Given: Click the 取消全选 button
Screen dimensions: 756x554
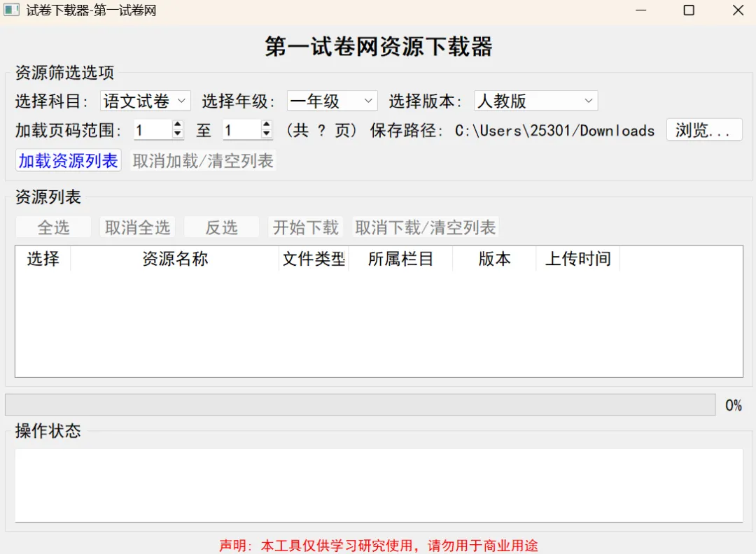Looking at the screenshot, I should [x=137, y=227].
